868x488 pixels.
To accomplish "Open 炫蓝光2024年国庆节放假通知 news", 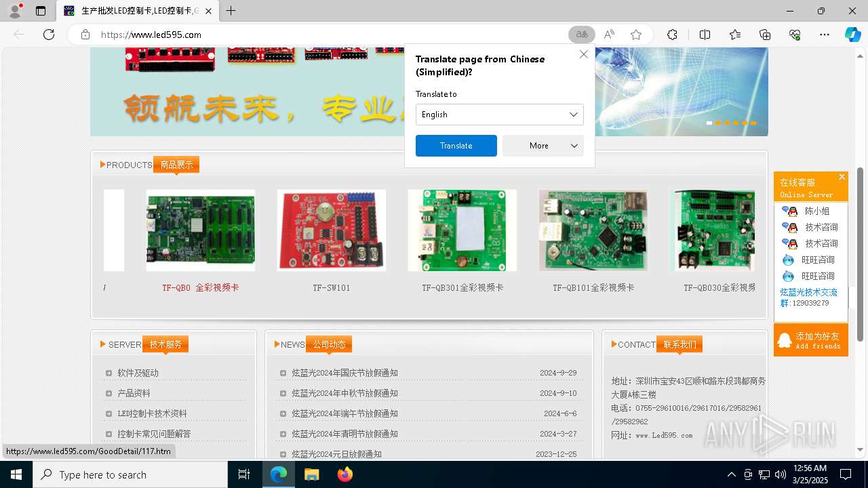I will [x=344, y=373].
